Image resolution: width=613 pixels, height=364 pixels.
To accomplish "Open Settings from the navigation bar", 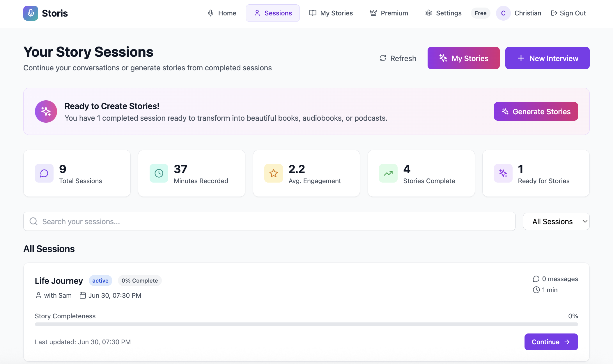I will click(443, 13).
